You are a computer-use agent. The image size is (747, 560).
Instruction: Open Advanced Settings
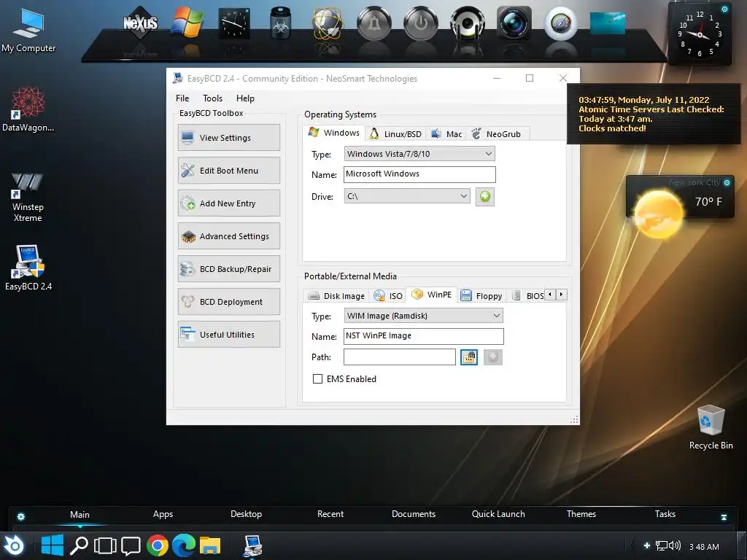point(229,236)
